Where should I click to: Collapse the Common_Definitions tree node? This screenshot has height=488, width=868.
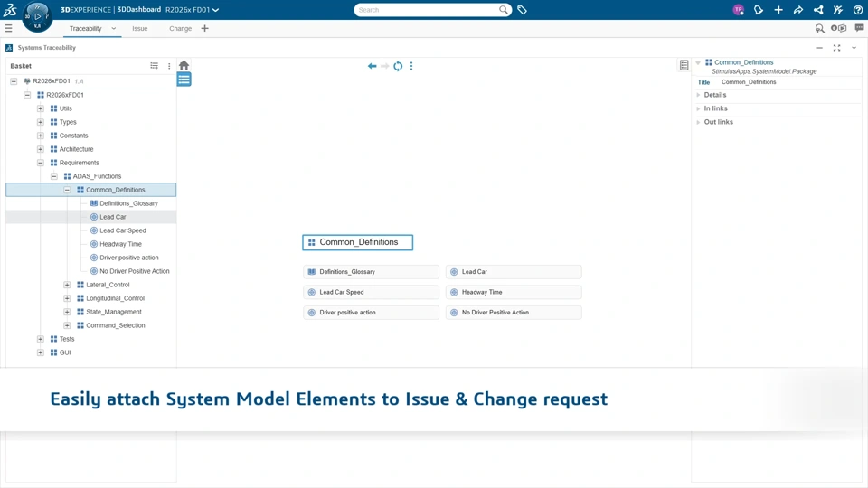point(67,190)
